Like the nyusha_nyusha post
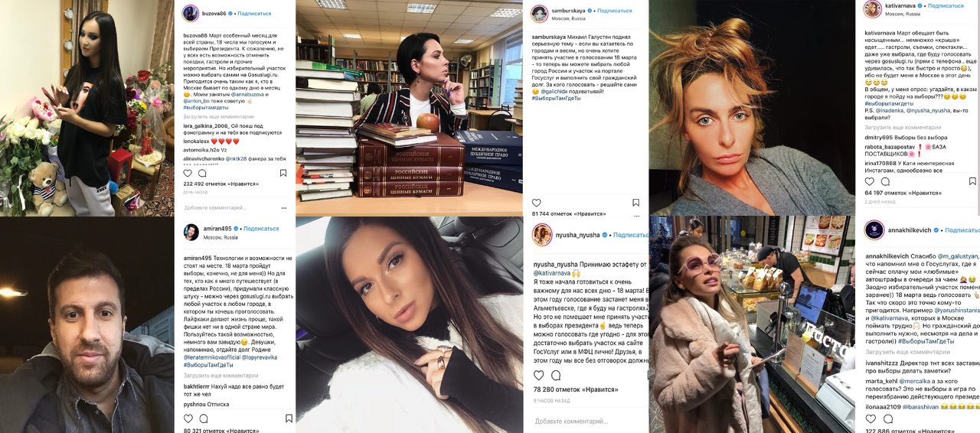The width and height of the screenshot is (980, 433). point(539,376)
